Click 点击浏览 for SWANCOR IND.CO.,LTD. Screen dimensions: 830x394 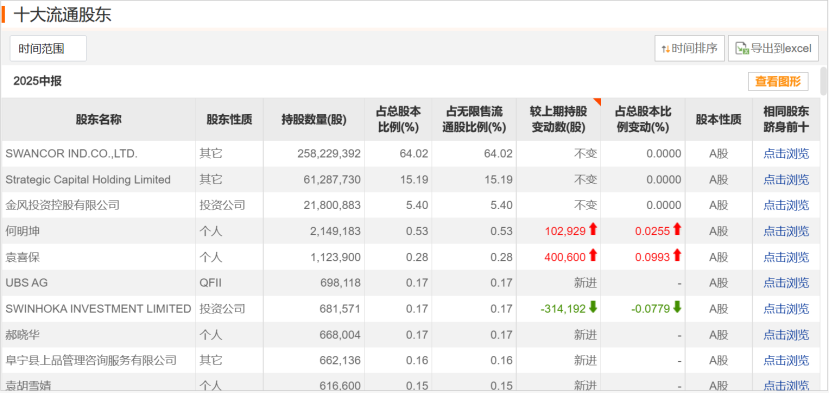(x=786, y=154)
